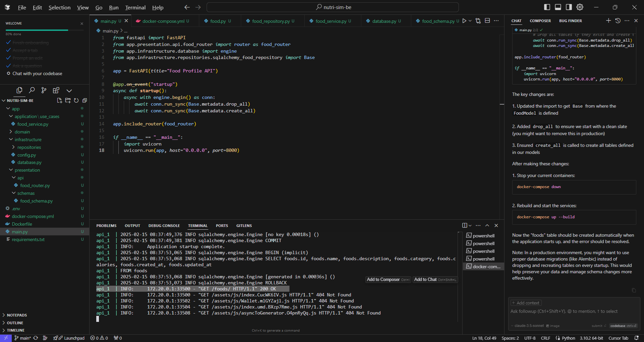
Task: Select docker-com... terminal instance
Action: point(483,267)
